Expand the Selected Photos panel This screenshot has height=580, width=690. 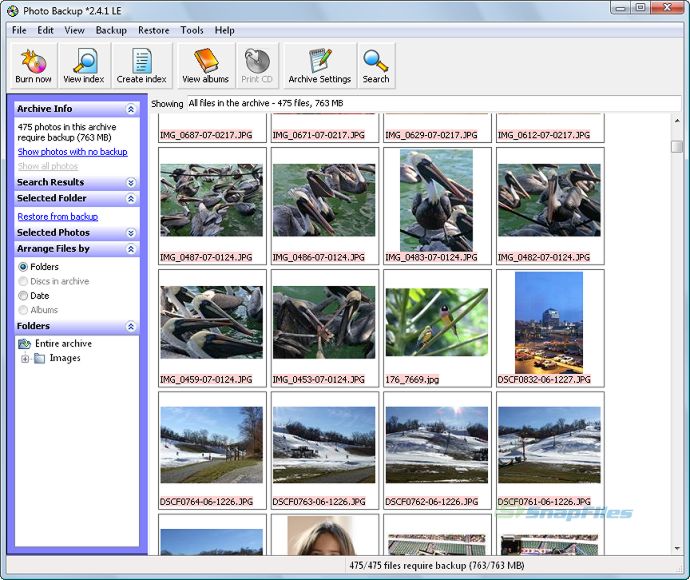point(131,233)
